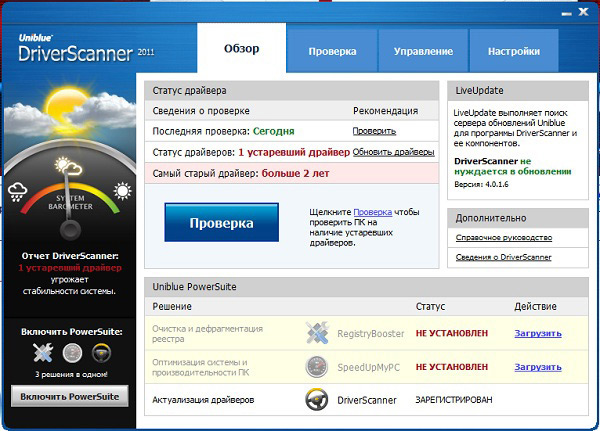Click the Сведения о проверке column header
This screenshot has height=431, width=600.
(x=201, y=111)
